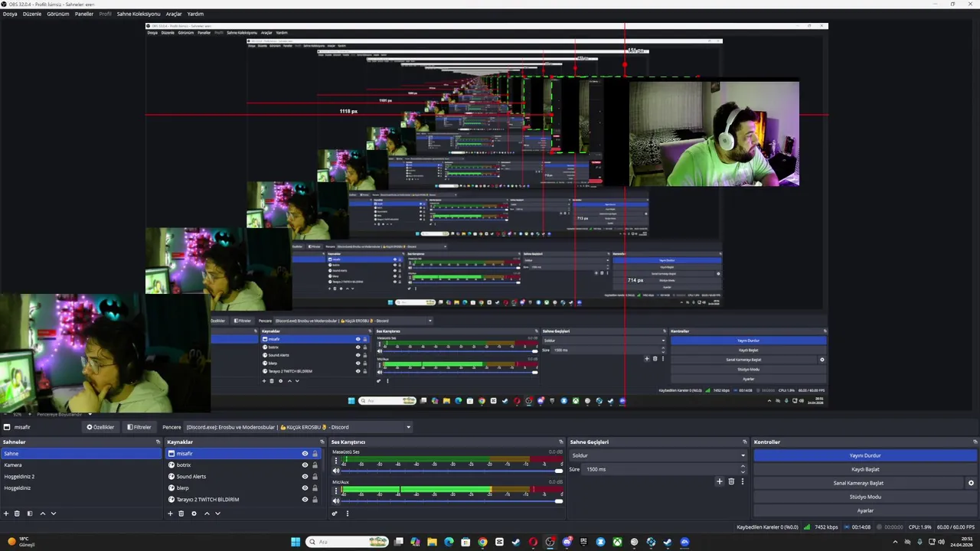Screen dimensions: 980x551
Task: Move scene down in Sahneler list
Action: 54,514
